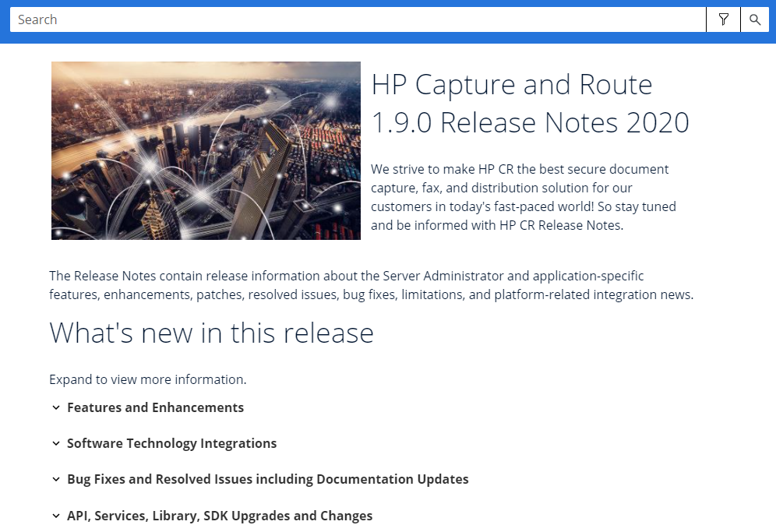Click the search filter funnel icon
The image size is (776, 532).
[x=723, y=19]
